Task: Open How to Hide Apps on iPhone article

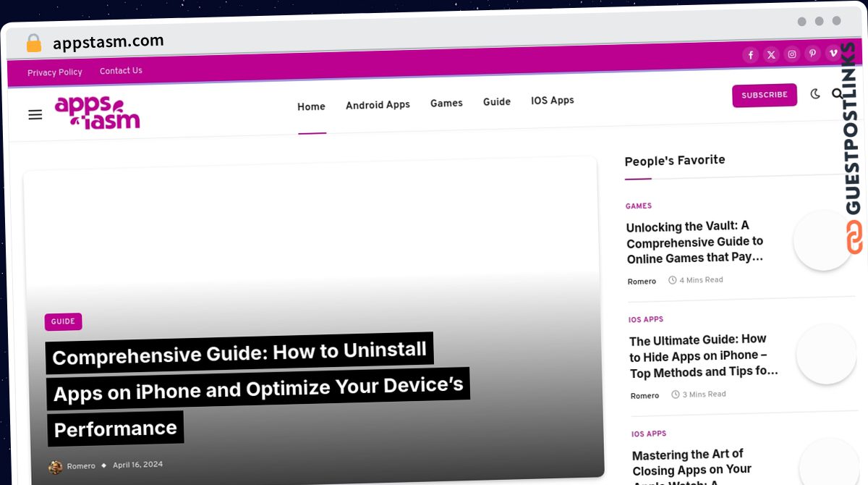Action: 704,355
